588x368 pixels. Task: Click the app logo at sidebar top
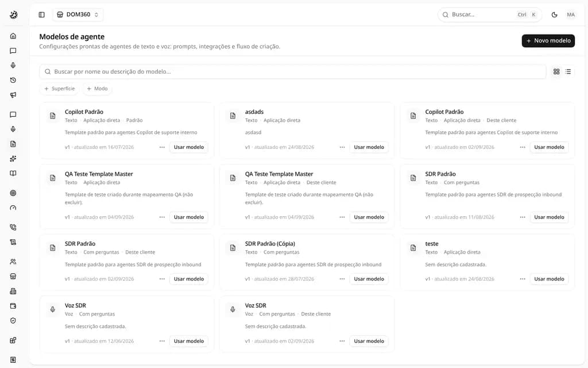pos(14,14)
